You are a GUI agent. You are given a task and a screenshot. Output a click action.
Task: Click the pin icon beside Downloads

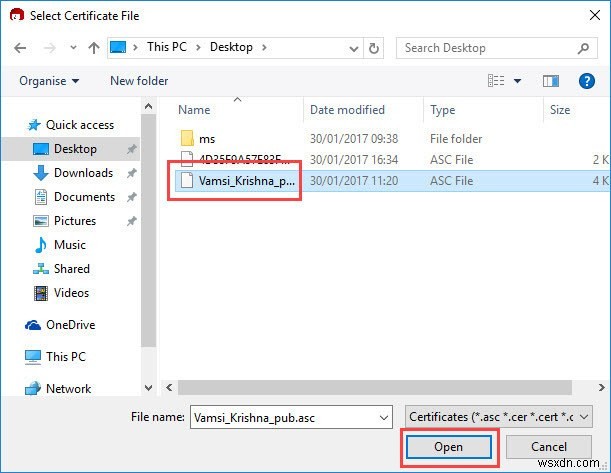click(x=132, y=173)
